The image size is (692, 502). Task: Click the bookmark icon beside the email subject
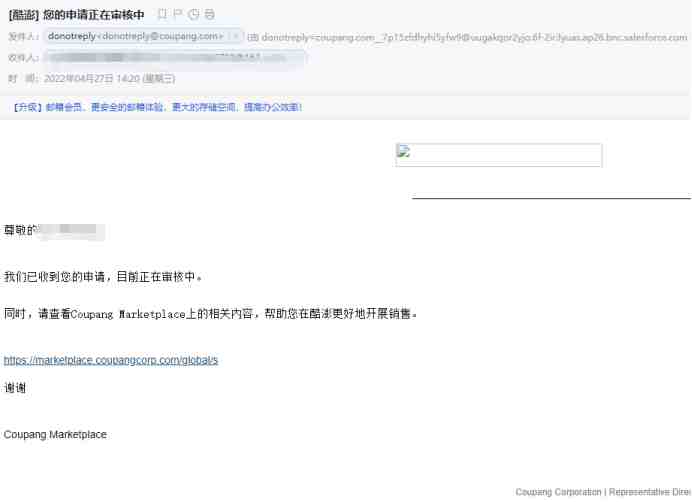click(x=162, y=14)
